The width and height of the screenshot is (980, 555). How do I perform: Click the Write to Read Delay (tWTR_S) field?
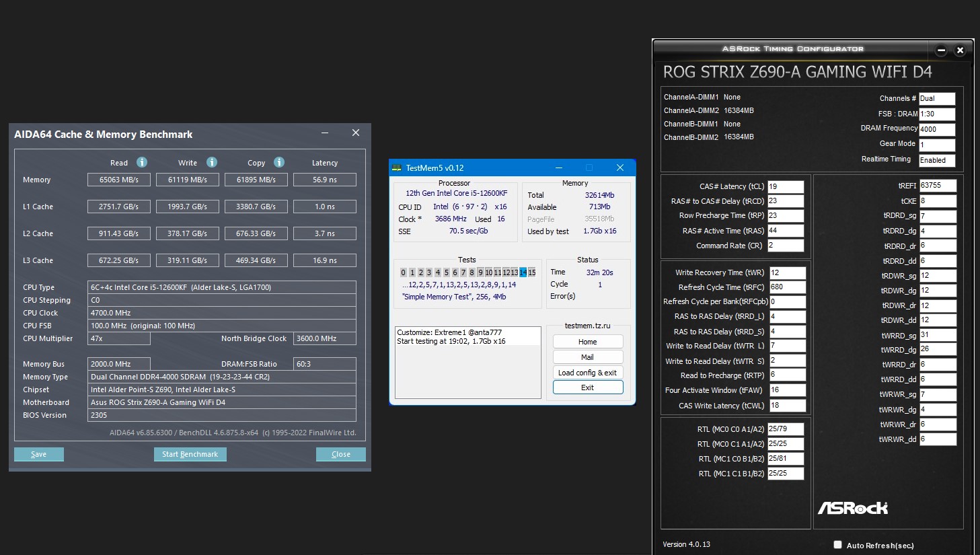click(x=788, y=361)
